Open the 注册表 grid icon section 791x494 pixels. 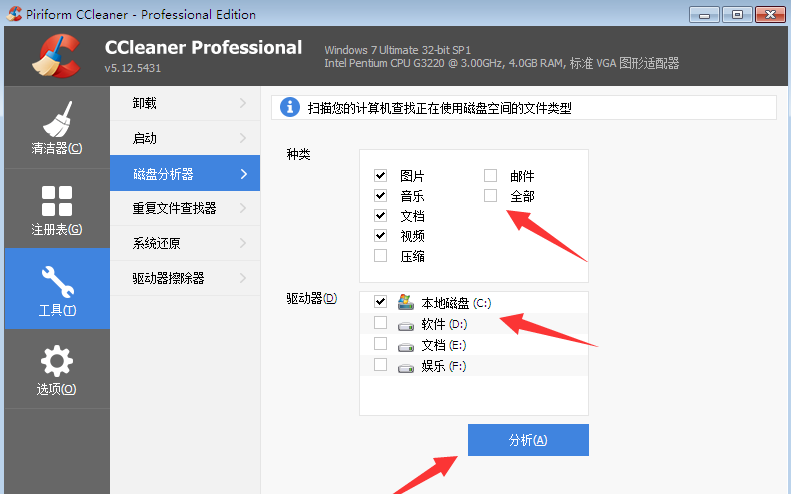(57, 209)
